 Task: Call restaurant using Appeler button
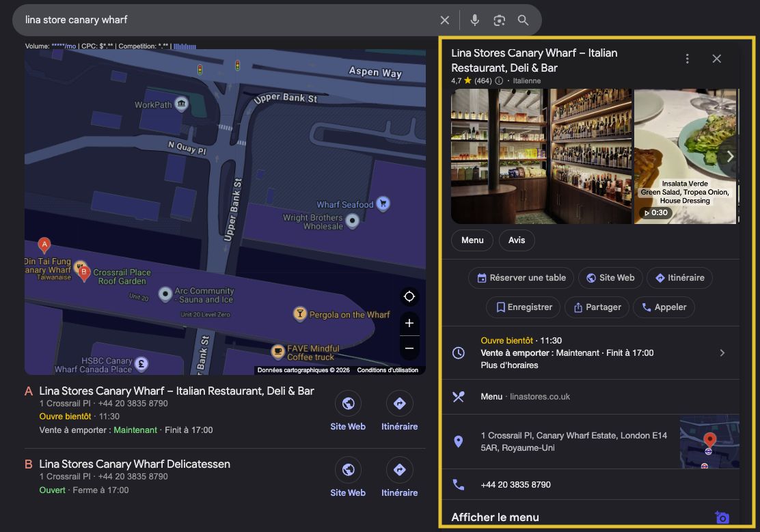pos(664,307)
